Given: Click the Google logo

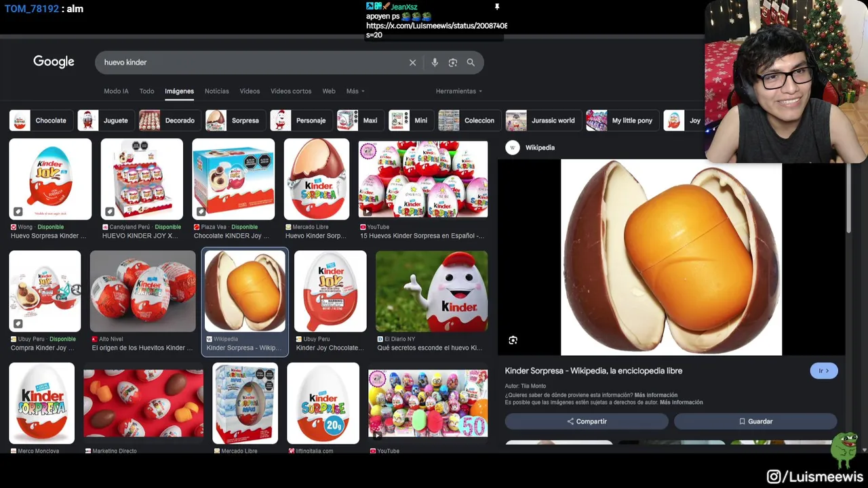Looking at the screenshot, I should pos(54,62).
